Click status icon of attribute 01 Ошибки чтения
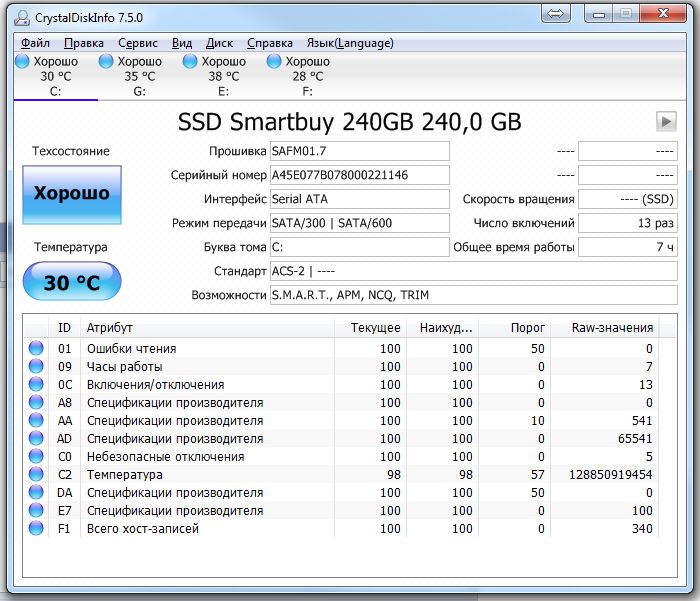This screenshot has height=601, width=700. [36, 348]
